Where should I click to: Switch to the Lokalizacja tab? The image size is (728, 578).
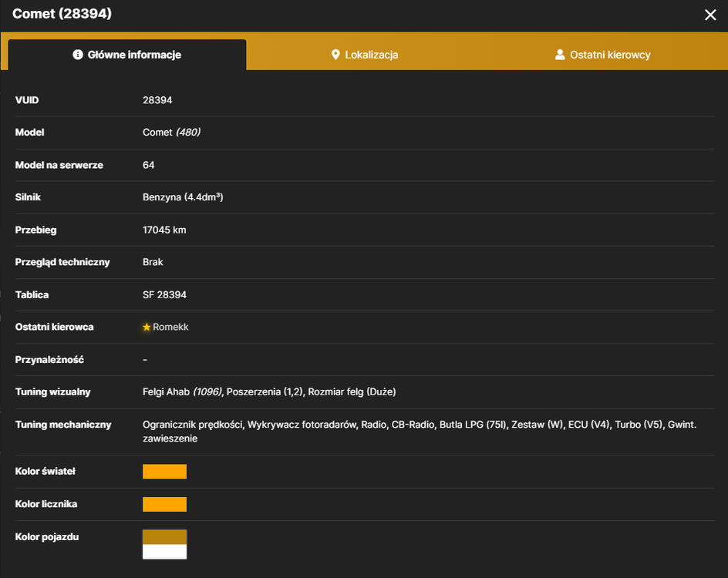pyautogui.click(x=365, y=55)
